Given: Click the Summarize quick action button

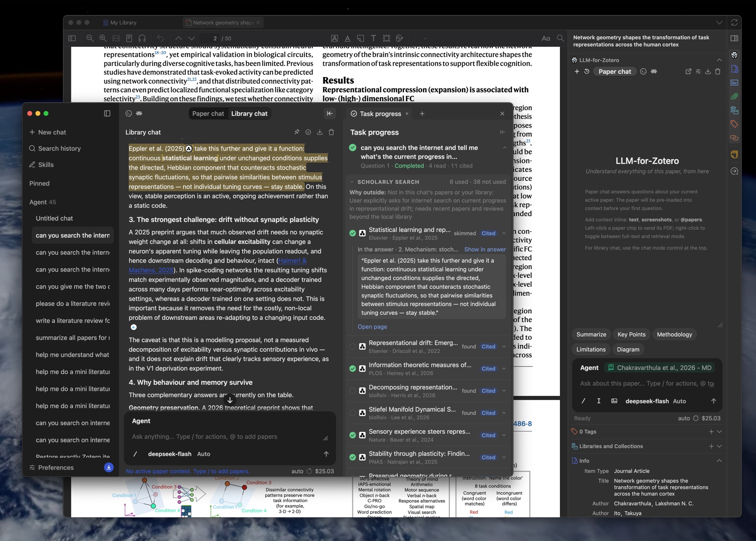Looking at the screenshot, I should [x=591, y=334].
